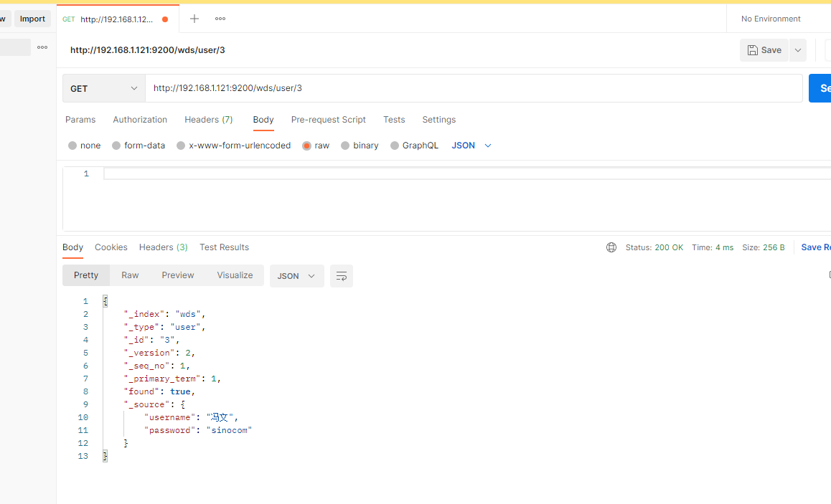Click the request title http://192.168.1.121:9200/wds/user/3
Screen dimensions: 831x504
click(148, 50)
